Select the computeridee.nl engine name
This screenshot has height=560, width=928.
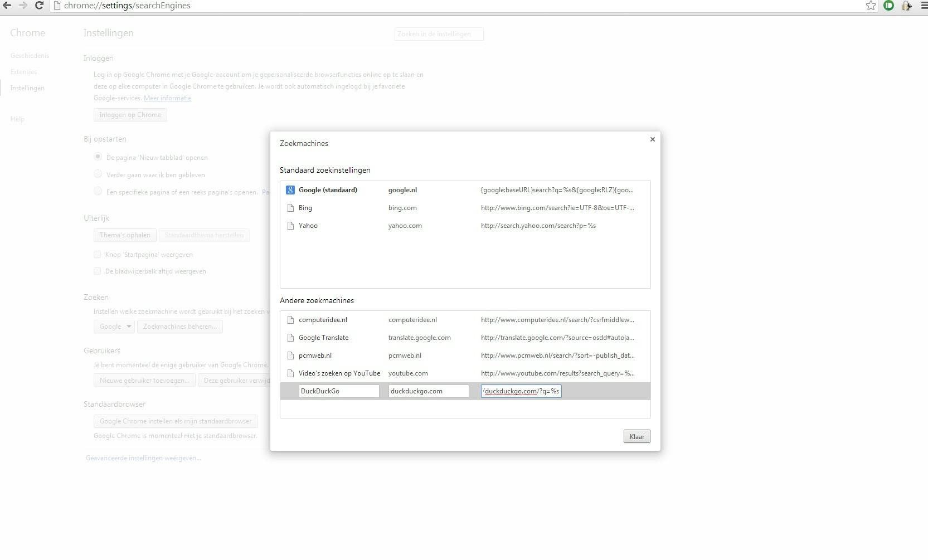tap(323, 320)
